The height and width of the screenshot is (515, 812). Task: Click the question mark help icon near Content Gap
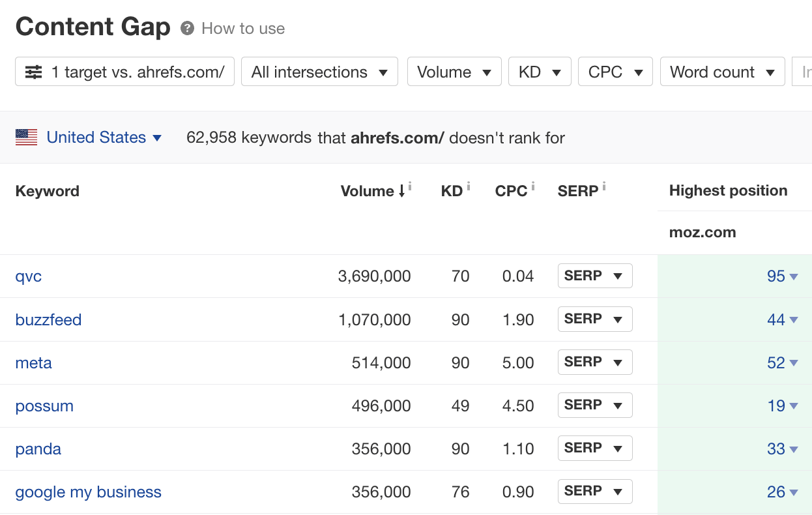[x=186, y=28]
